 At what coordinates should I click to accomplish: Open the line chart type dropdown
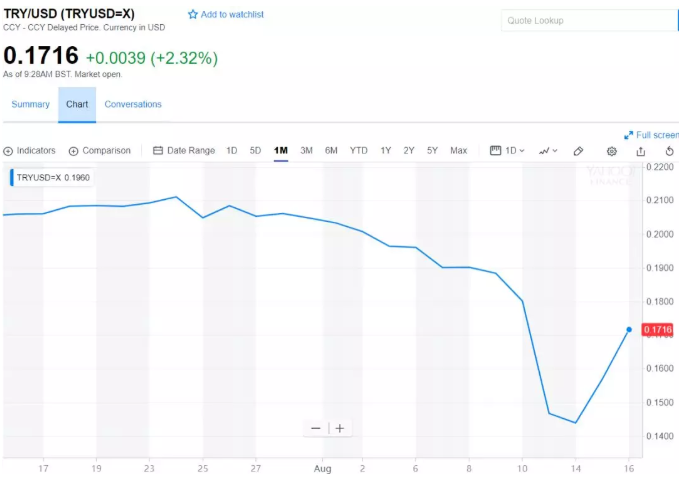pyautogui.click(x=548, y=151)
